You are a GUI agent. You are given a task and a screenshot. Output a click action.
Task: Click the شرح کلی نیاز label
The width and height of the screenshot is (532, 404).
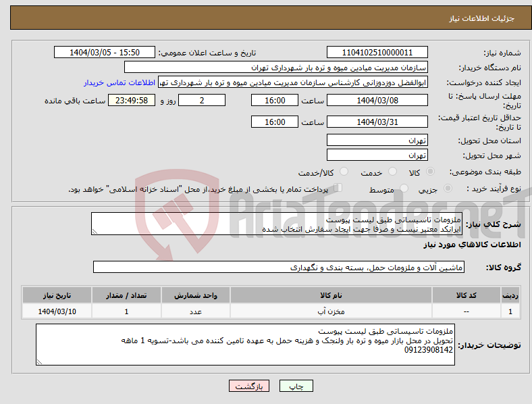(x=494, y=224)
